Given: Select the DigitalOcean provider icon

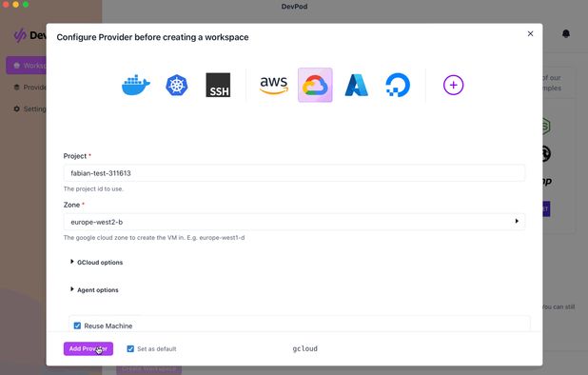Looking at the screenshot, I should point(398,85).
